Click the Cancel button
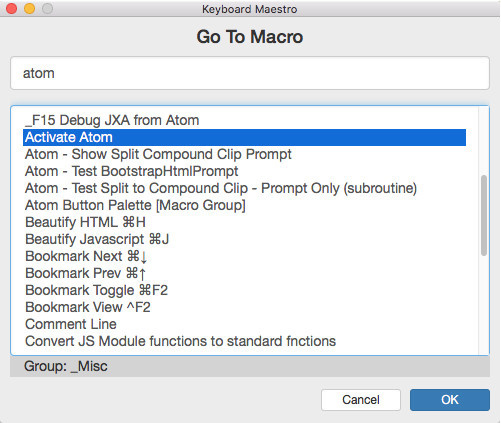The height and width of the screenshot is (423, 501). coord(361,400)
